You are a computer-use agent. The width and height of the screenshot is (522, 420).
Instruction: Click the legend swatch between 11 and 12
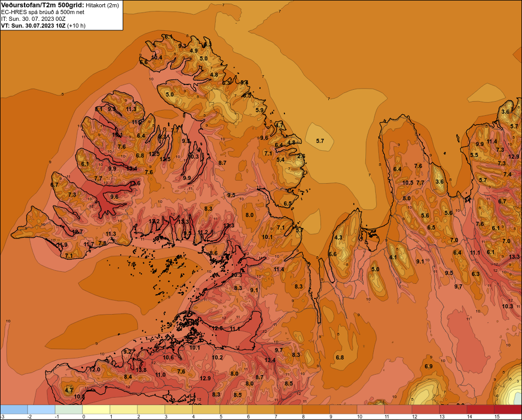[398, 410]
